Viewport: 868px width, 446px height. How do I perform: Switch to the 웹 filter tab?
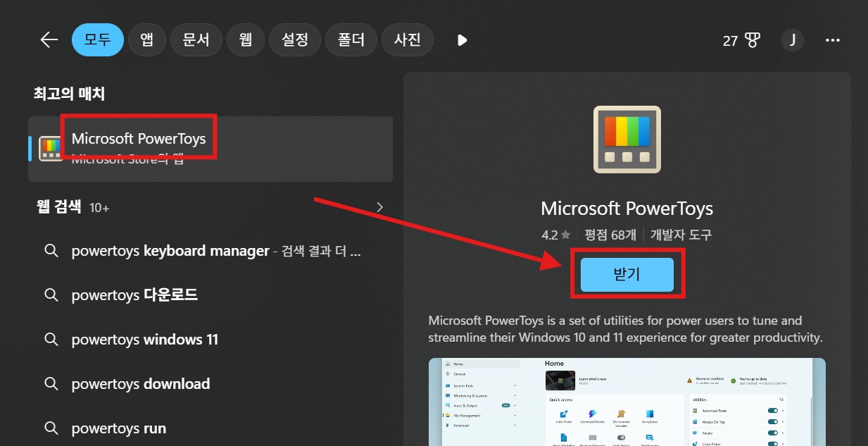click(x=245, y=40)
